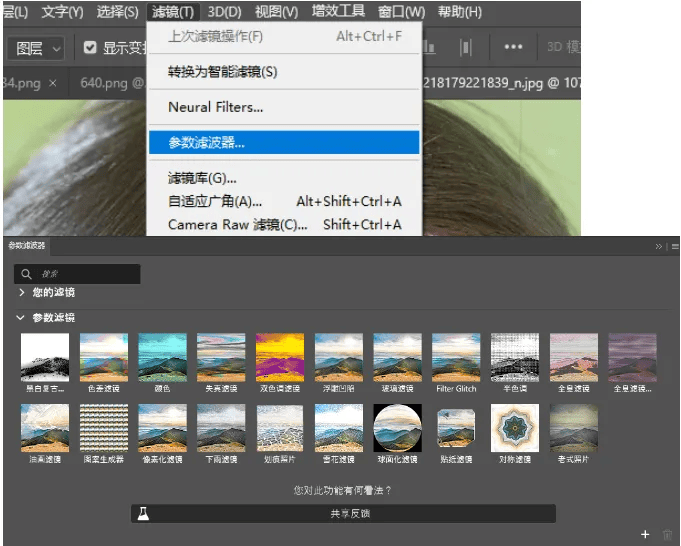Select the 半色调 filter thumbnail
681x546 pixels.
pyautogui.click(x=515, y=357)
